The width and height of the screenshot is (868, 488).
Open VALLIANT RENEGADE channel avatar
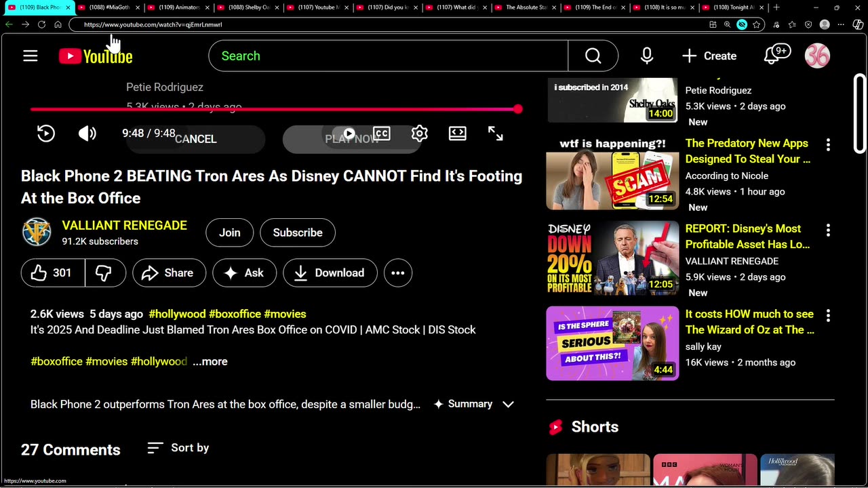coord(37,232)
